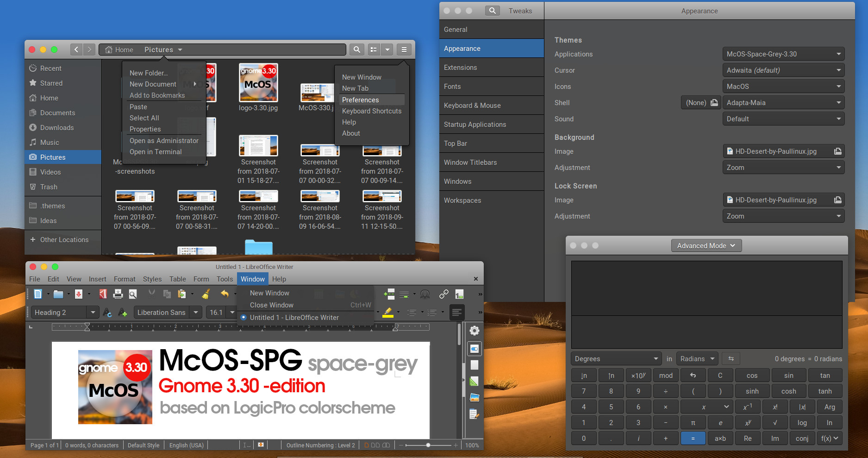Open the Properties deck in Writer sidebar

(x=475, y=349)
